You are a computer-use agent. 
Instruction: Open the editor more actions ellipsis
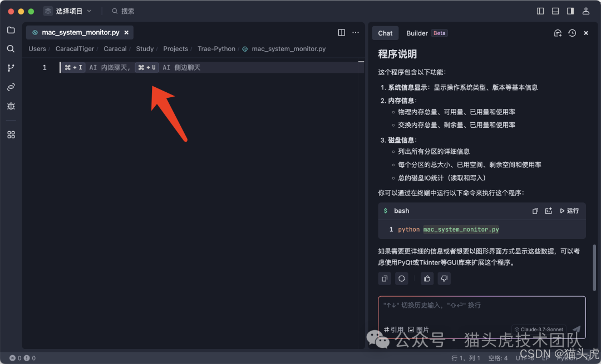(356, 33)
